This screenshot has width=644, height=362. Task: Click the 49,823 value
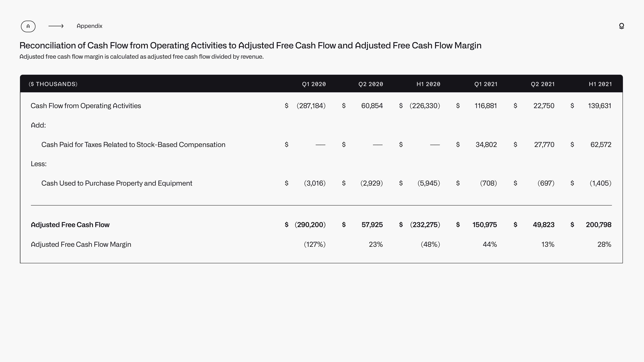coord(544,225)
